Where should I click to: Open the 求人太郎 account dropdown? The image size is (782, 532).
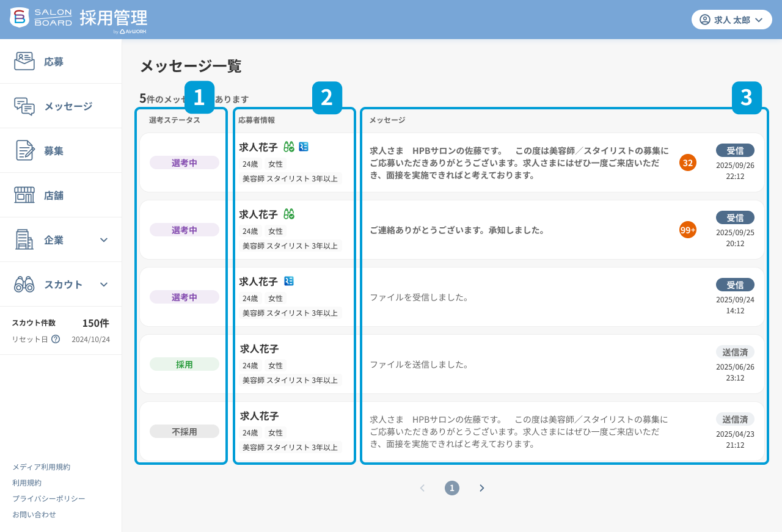pyautogui.click(x=732, y=19)
